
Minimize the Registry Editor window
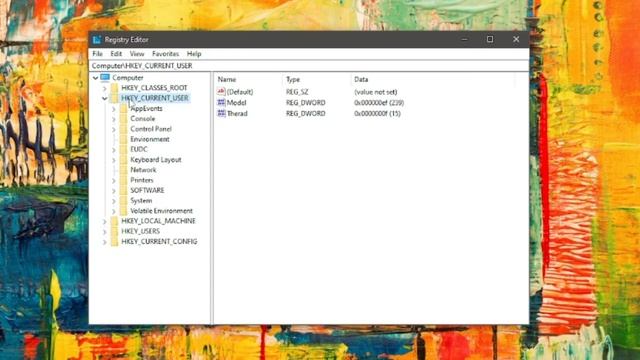464,39
